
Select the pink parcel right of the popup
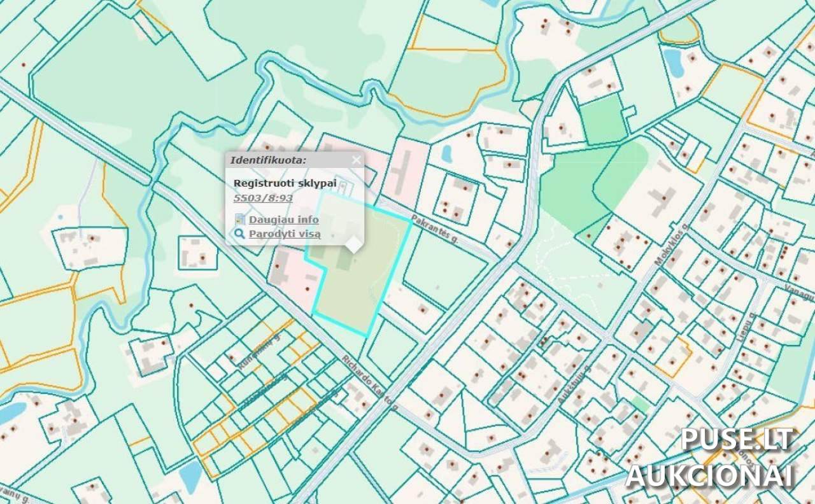[406, 169]
